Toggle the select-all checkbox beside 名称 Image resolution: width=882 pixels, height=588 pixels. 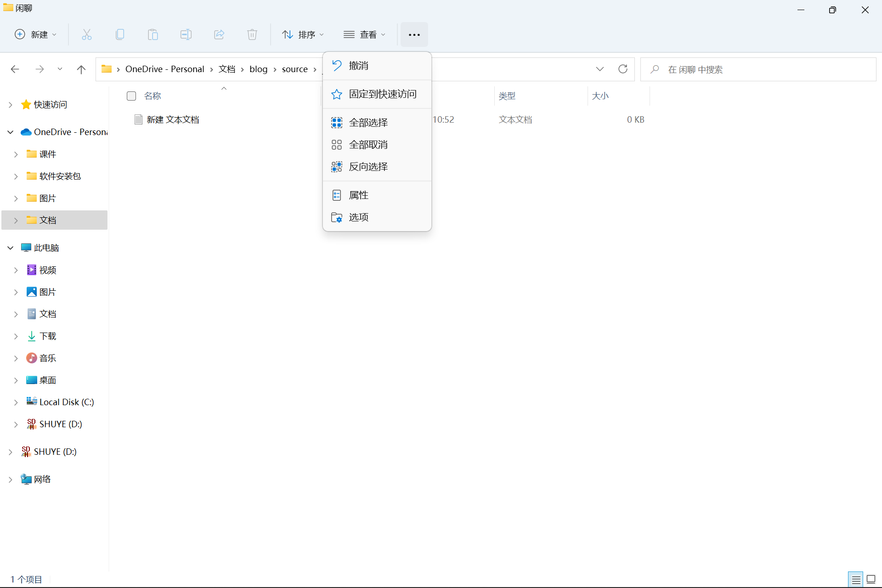click(131, 96)
